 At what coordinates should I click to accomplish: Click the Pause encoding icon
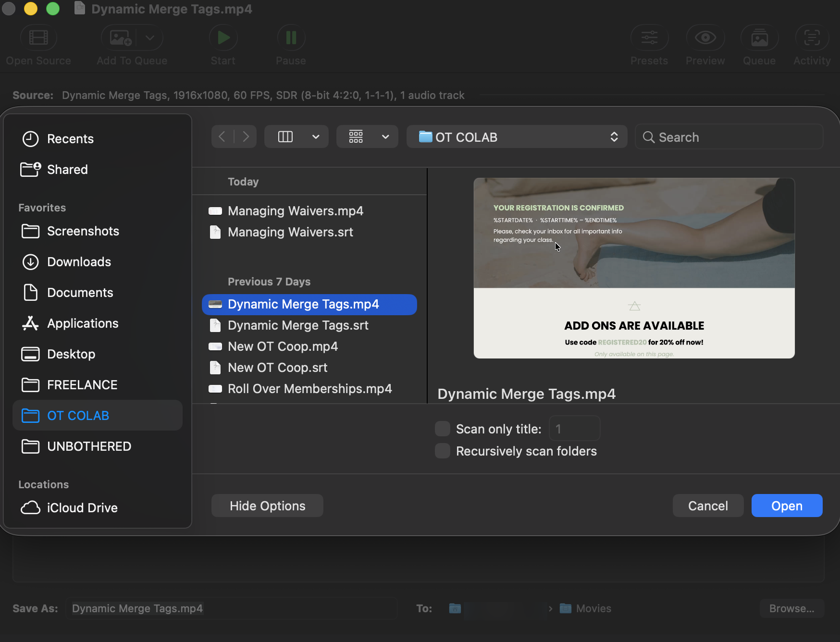point(291,37)
